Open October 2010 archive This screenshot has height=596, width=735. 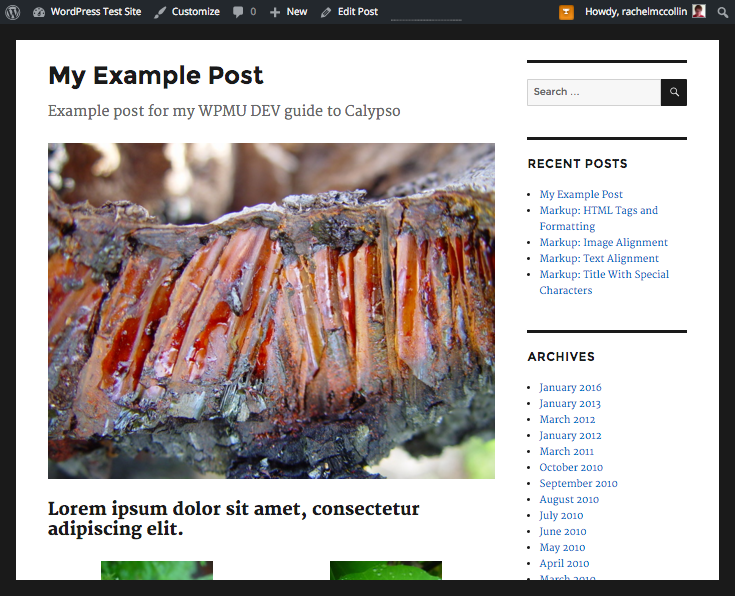pyautogui.click(x=571, y=467)
